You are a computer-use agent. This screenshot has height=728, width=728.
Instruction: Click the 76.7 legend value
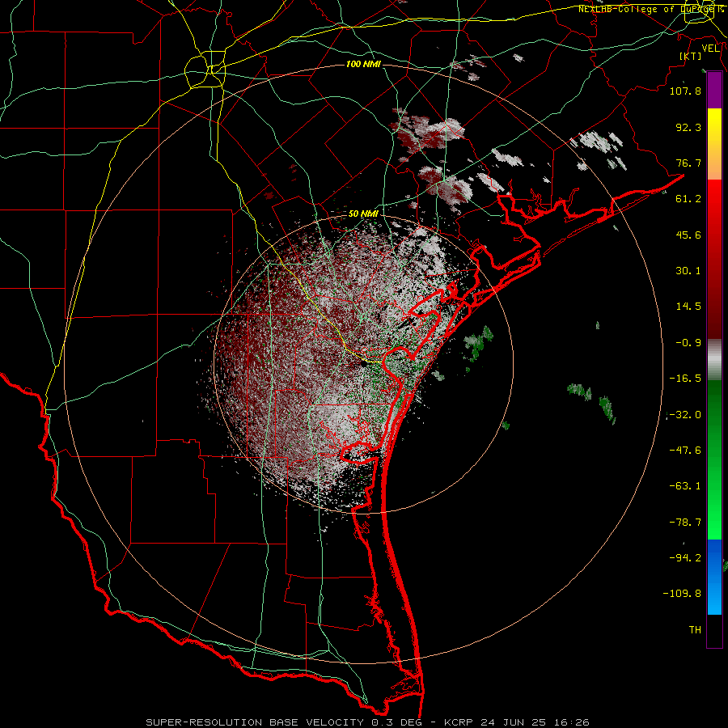tap(688, 163)
